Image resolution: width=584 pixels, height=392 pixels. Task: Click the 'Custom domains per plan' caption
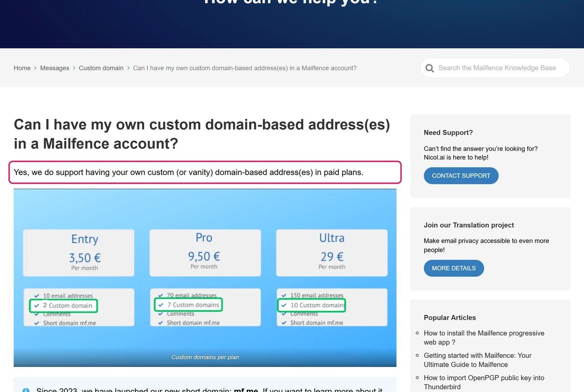(205, 357)
